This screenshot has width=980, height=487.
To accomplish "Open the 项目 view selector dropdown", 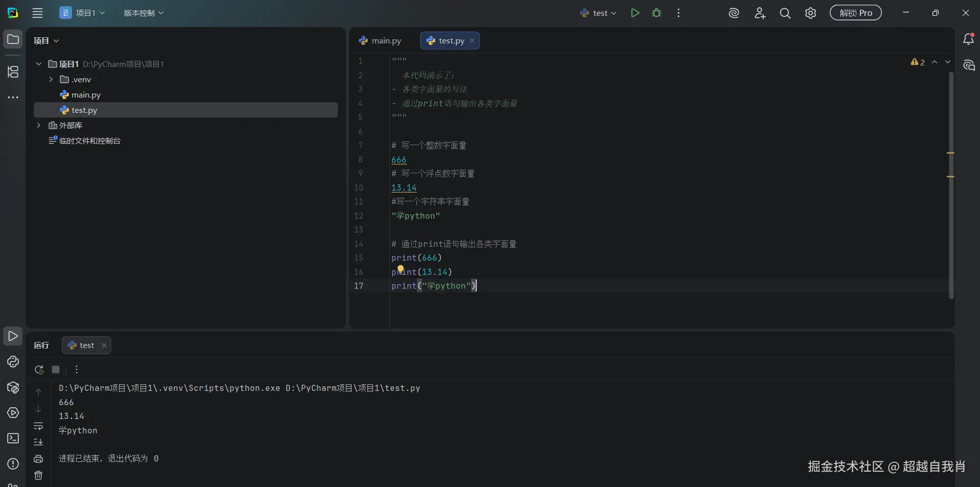I will 46,41.
